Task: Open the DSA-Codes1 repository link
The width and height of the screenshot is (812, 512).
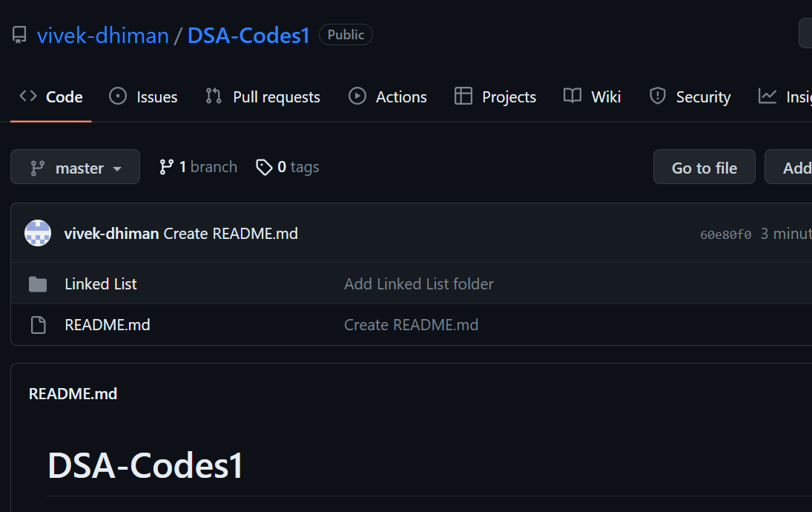Action: (x=248, y=35)
